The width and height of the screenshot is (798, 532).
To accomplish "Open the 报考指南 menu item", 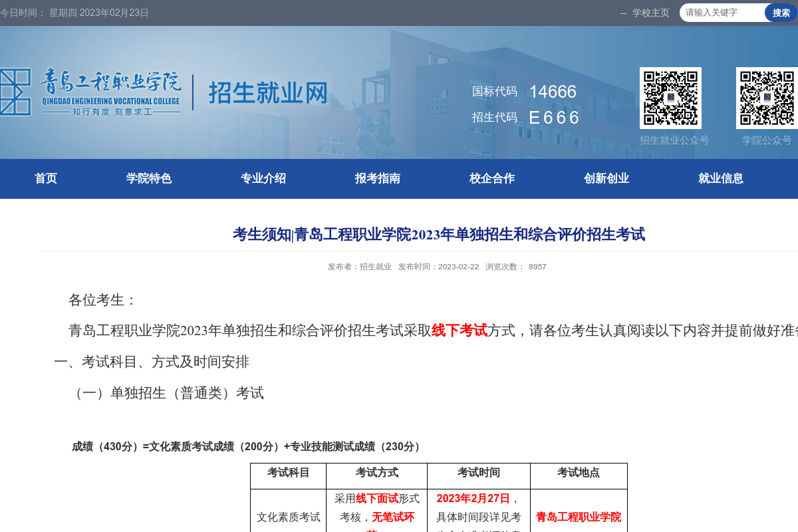I will tap(378, 178).
